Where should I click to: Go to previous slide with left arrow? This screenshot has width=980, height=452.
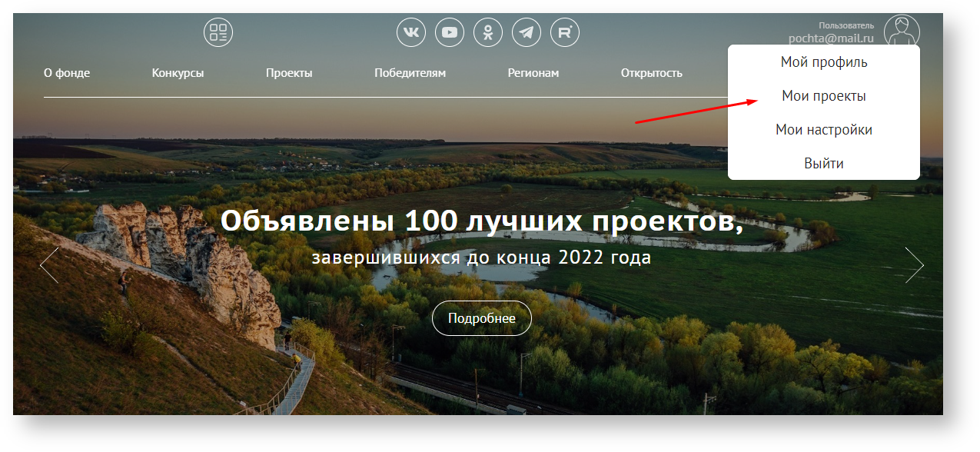[x=48, y=265]
